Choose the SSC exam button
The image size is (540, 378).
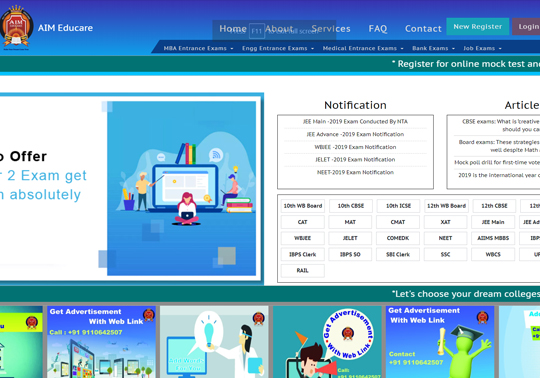[445, 254]
